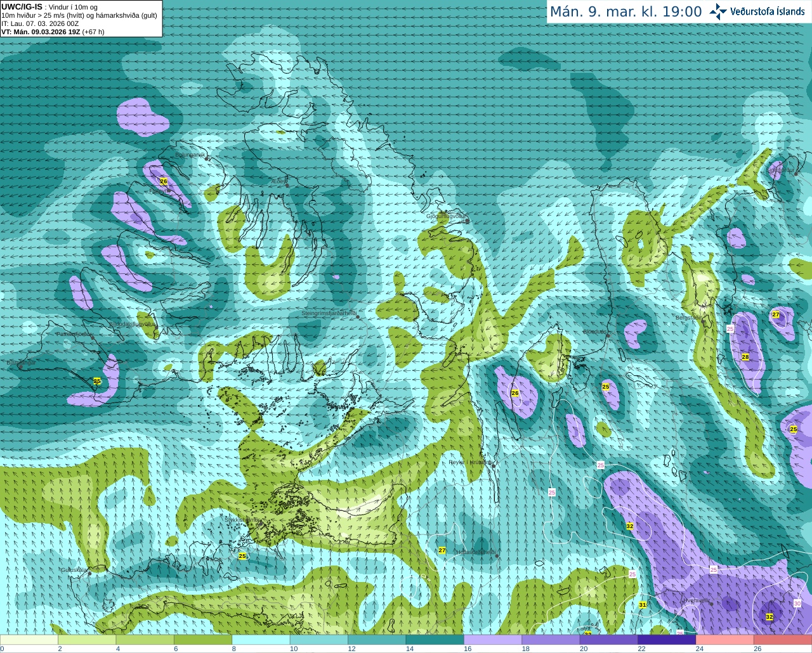Click the '24' value on the legend scale

699,649
